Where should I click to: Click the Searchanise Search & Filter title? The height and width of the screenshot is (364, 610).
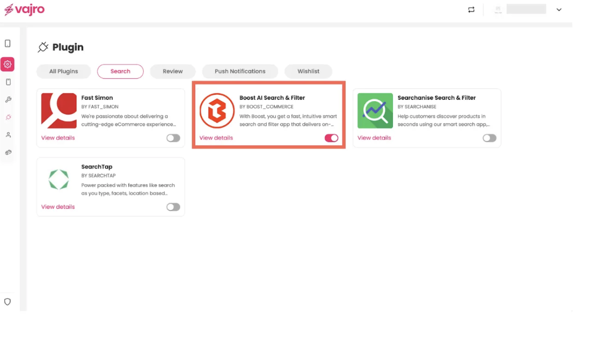437,98
